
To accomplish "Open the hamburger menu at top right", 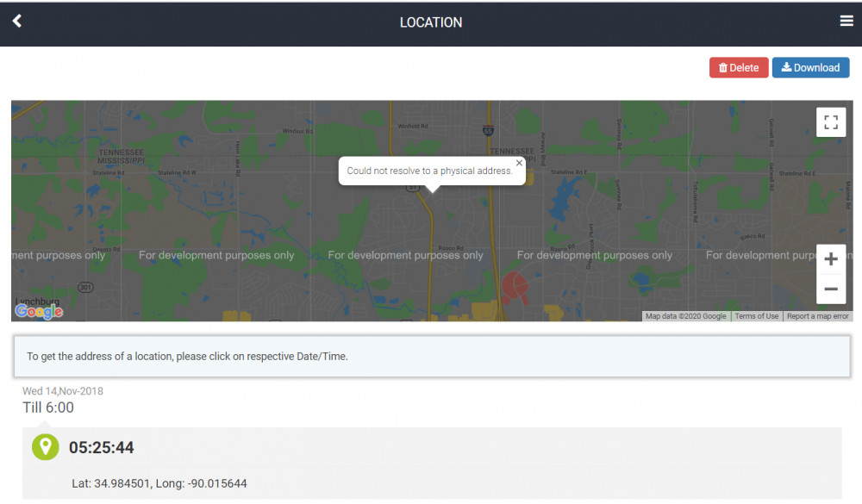I will [x=846, y=21].
